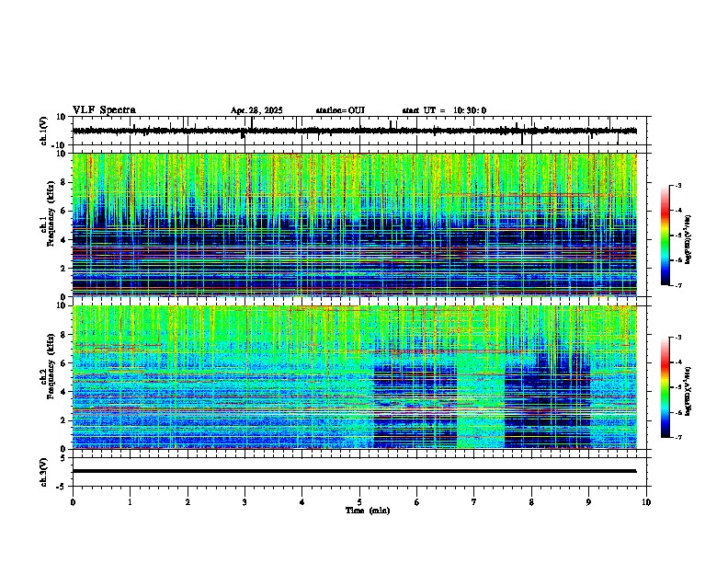Click the "5" tick on the Time axis

point(359,502)
